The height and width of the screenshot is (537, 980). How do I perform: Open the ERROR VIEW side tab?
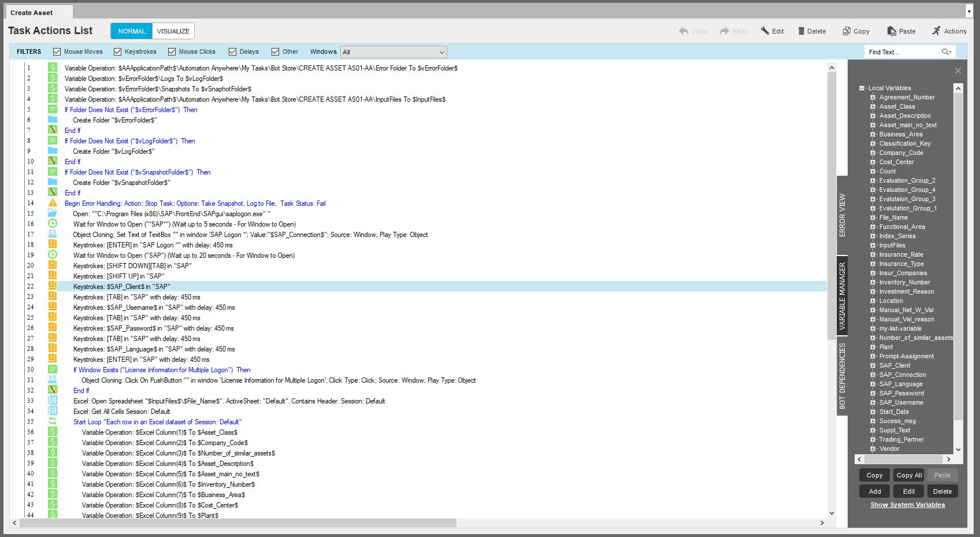pos(842,215)
